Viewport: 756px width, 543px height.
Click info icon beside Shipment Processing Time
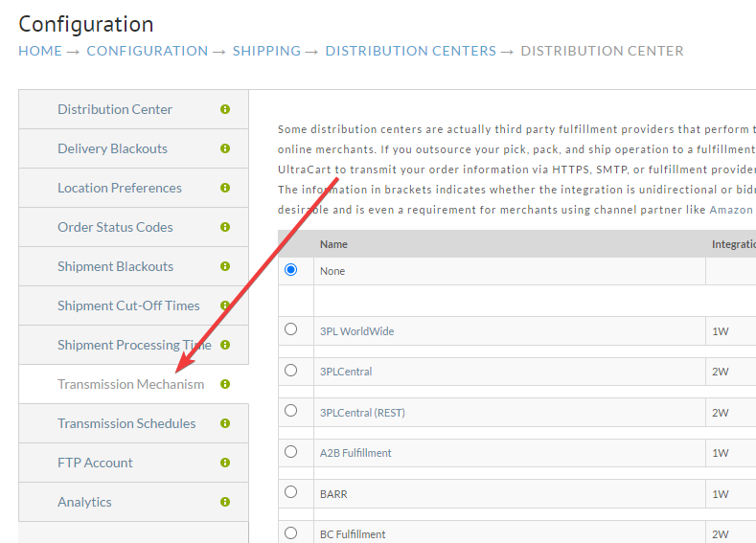225,345
